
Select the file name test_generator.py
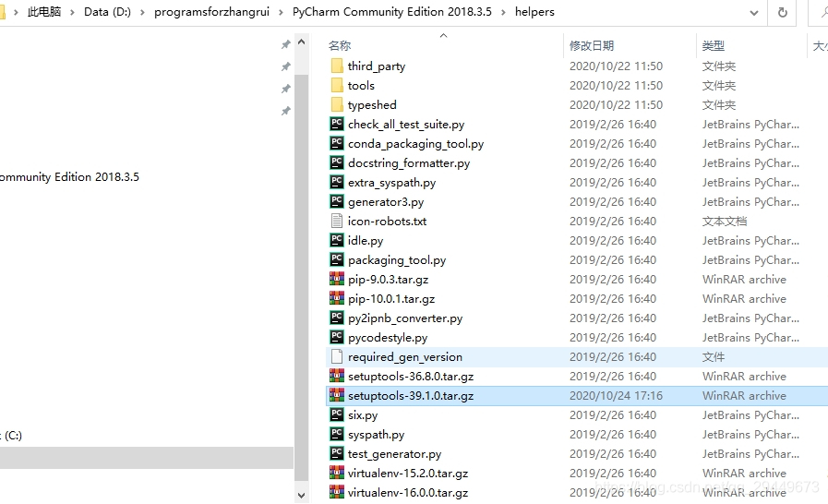click(x=394, y=454)
